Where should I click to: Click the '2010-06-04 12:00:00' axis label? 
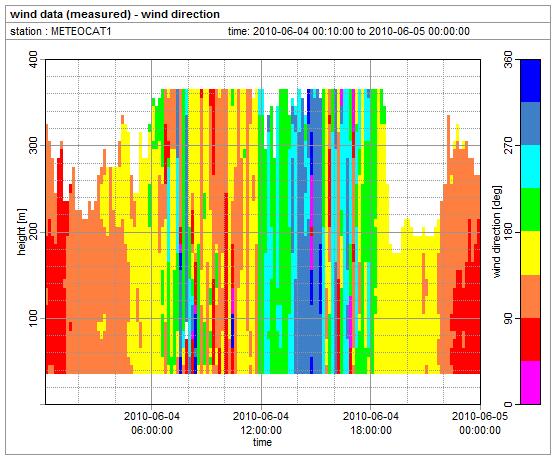[x=261, y=423]
